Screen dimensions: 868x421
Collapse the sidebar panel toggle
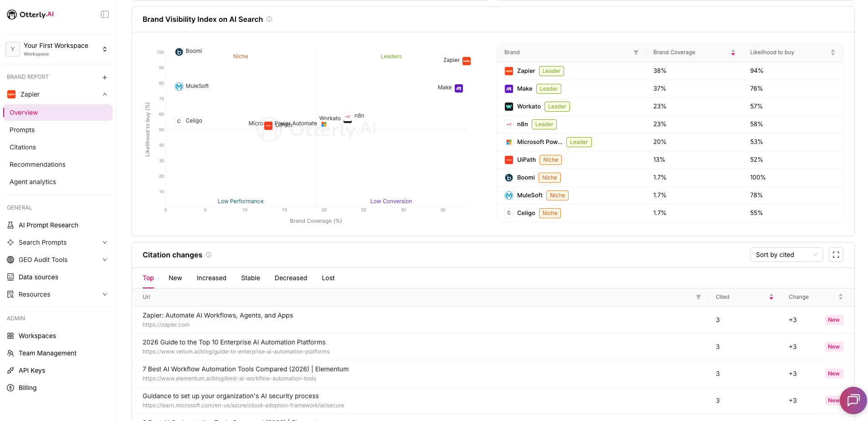pyautogui.click(x=105, y=15)
